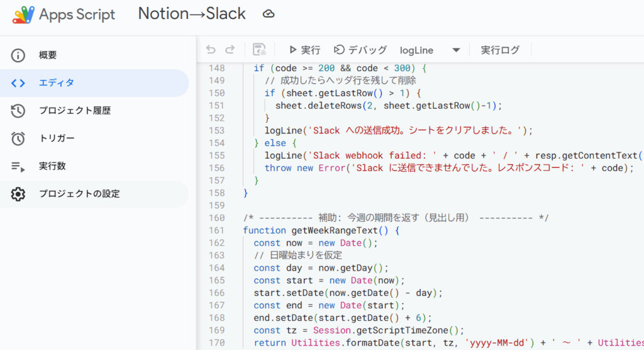The image size is (644, 350).
Task: Click 'const now = new Date();' line
Action: [316, 243]
